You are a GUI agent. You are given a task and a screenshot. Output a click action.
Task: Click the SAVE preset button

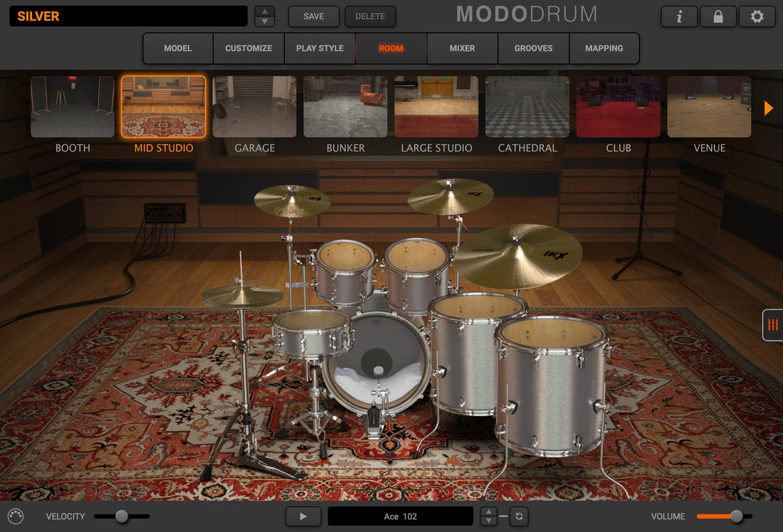click(x=314, y=16)
